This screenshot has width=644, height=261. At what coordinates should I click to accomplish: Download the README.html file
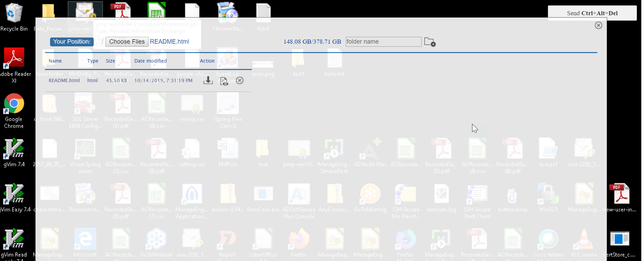[x=208, y=80]
